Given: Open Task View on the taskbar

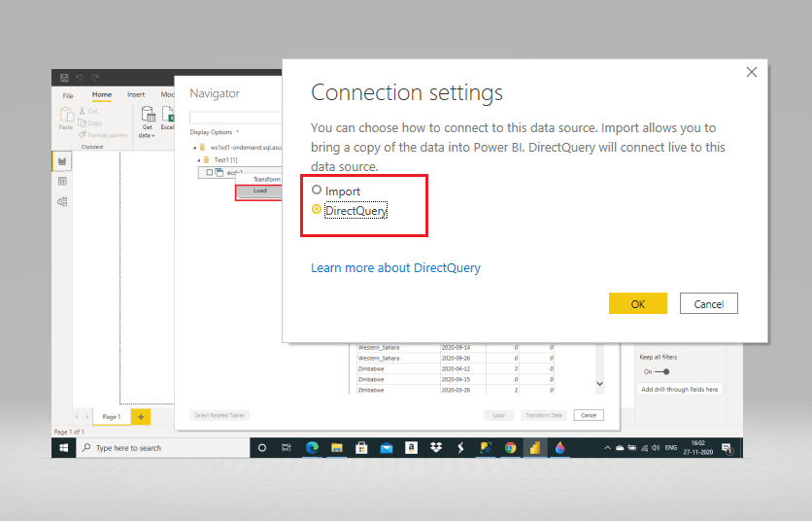Looking at the screenshot, I should (287, 448).
